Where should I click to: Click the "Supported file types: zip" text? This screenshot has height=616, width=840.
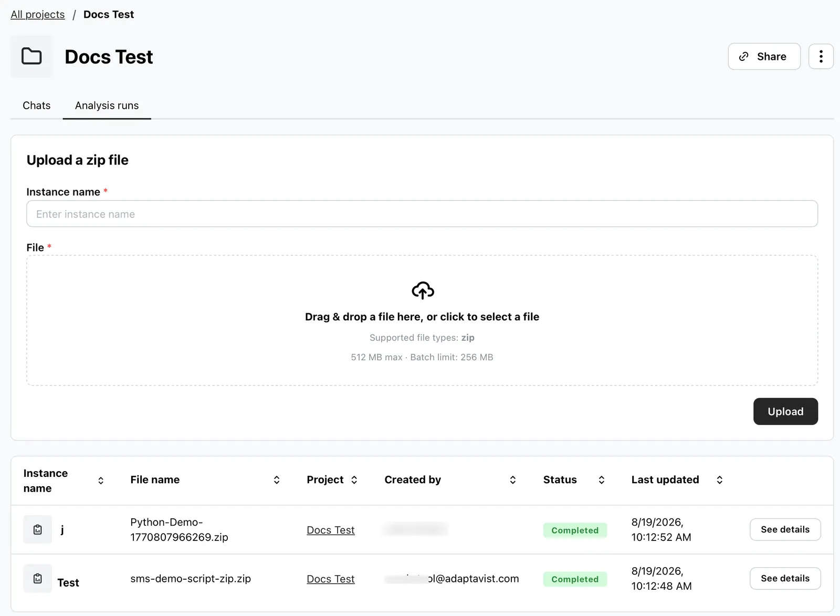422,338
